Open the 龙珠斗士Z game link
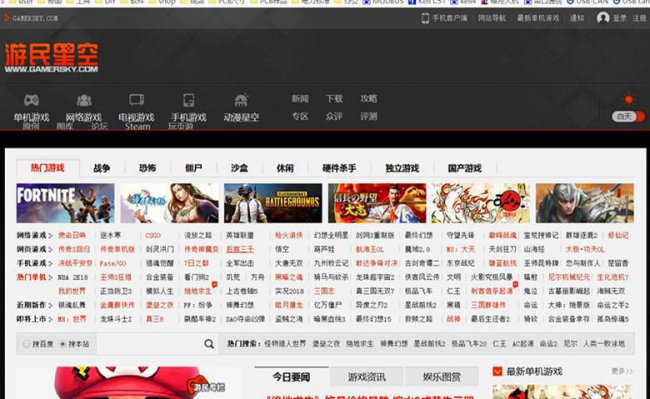 pos(116,319)
